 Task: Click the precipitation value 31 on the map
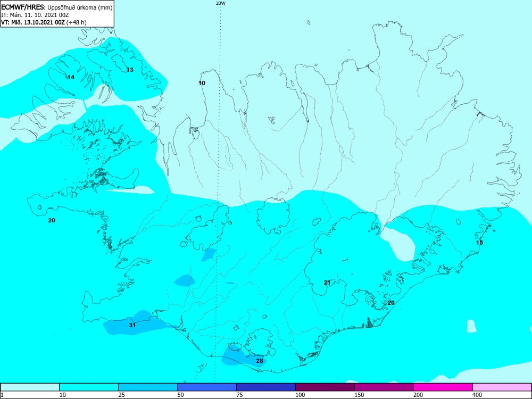coord(132,325)
